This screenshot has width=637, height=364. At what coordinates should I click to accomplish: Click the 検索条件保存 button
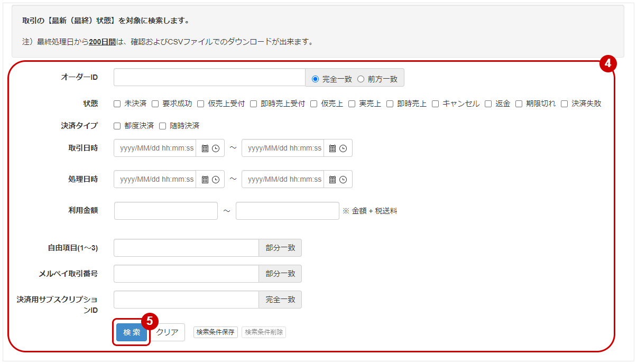215,332
